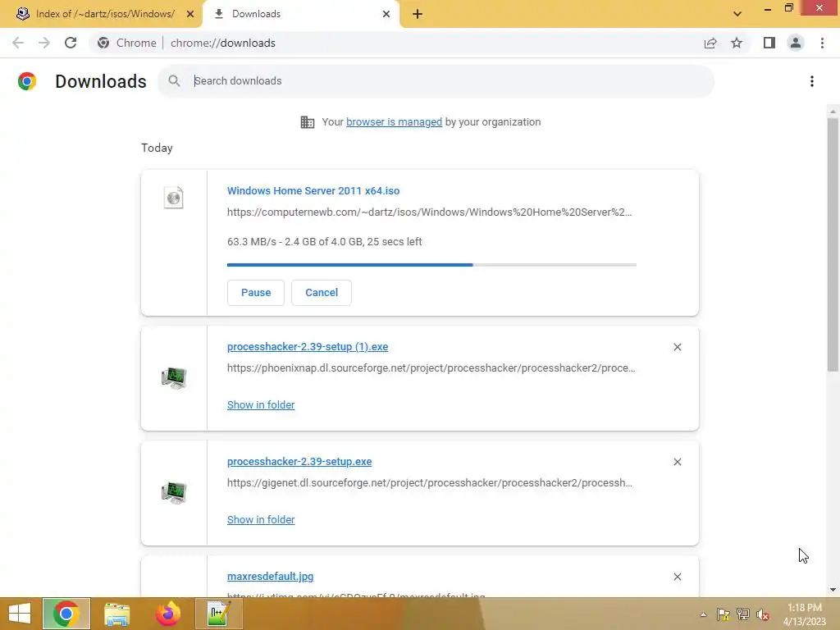Click the gigenet.dl.sourceforge.net source URL
Viewport: 840px width, 630px height.
pos(430,482)
